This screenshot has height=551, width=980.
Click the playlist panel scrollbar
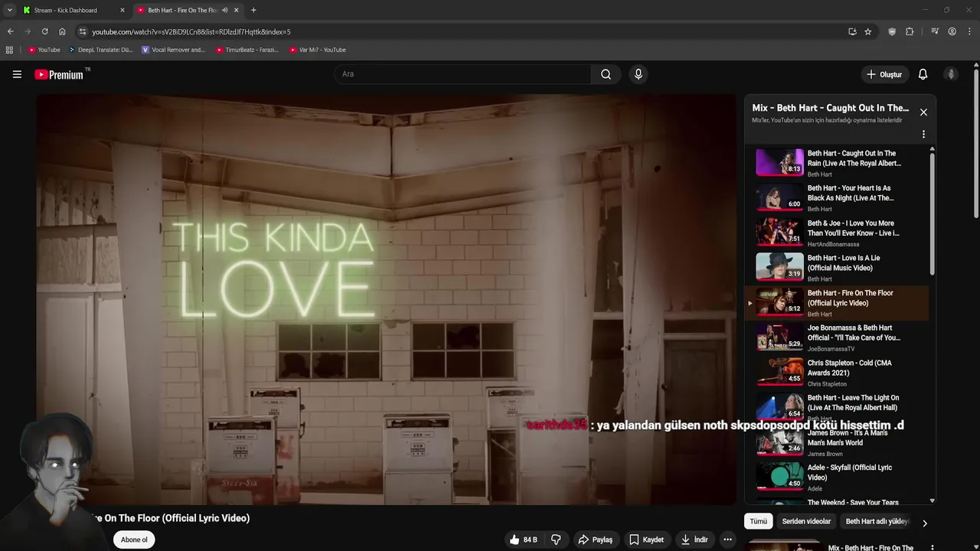[932, 214]
